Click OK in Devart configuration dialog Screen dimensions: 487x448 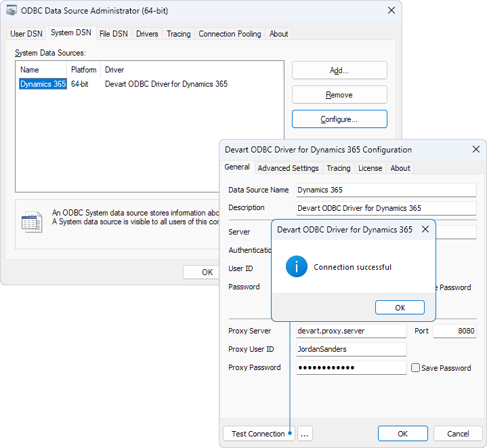pos(402,434)
